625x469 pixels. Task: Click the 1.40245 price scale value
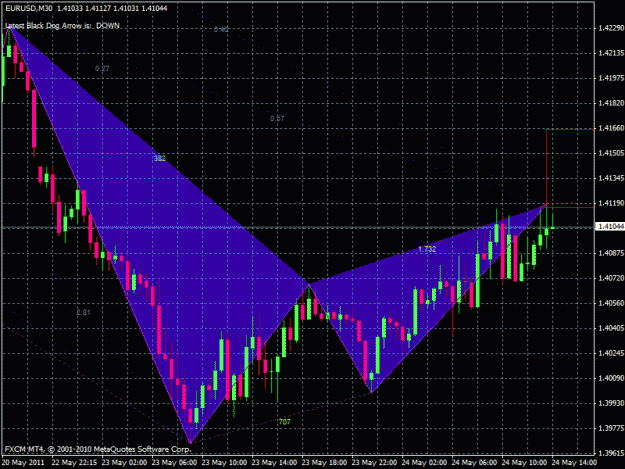(x=611, y=353)
